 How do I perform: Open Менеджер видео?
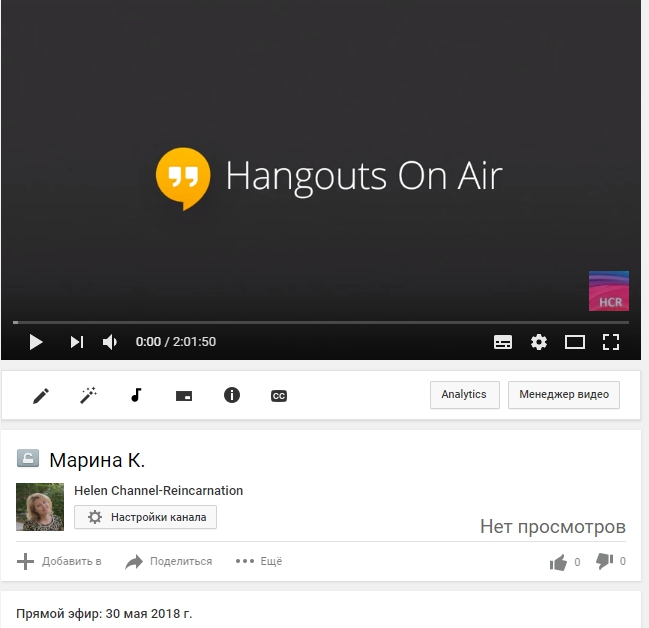click(564, 395)
